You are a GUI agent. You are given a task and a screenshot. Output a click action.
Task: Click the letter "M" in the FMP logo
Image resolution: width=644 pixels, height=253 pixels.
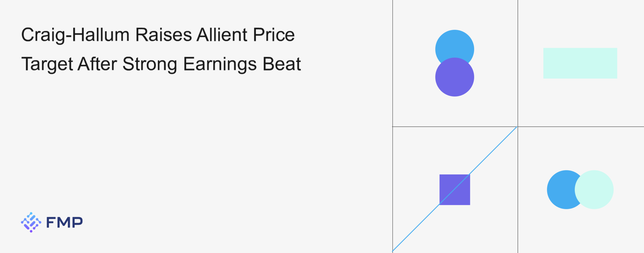tap(64, 222)
